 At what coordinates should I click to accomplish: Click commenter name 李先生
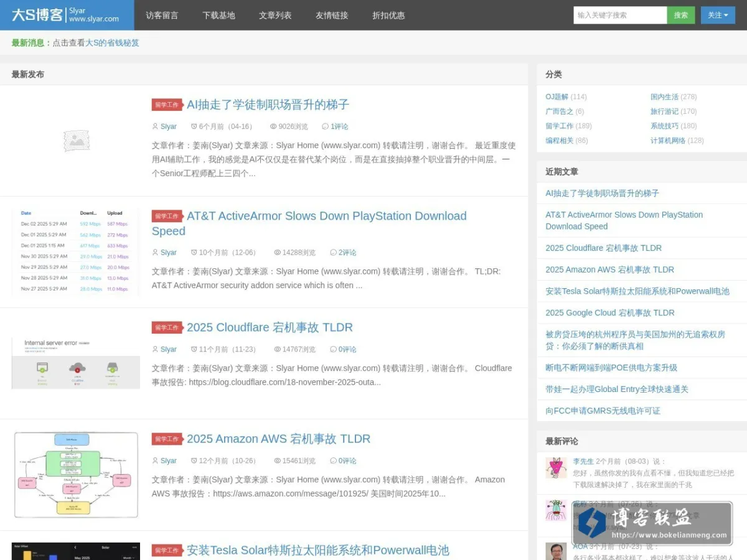coord(583,461)
